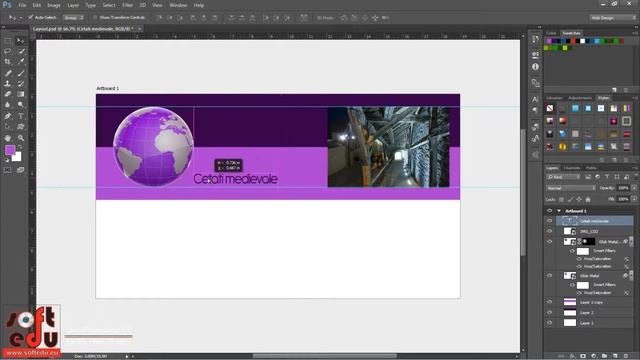Select the Zoom tool in the toolbox
Viewport: 640px width, 360px height.
click(20, 138)
